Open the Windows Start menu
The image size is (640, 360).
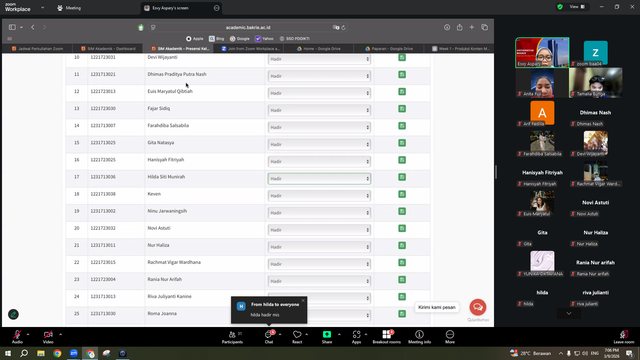tap(8, 353)
